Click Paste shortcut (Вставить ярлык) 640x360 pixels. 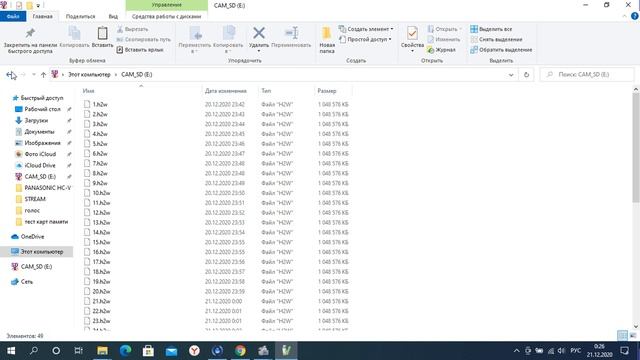click(140, 50)
